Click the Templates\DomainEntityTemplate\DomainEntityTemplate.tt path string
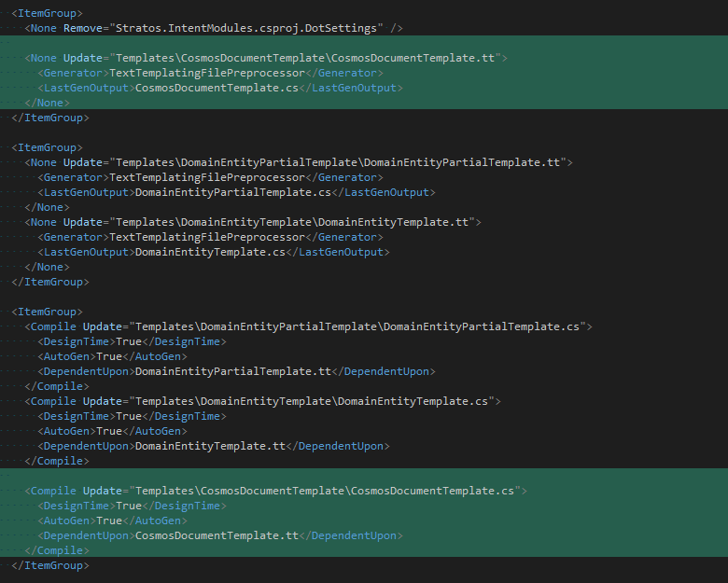Screen dimensions: 728x583 292,222
